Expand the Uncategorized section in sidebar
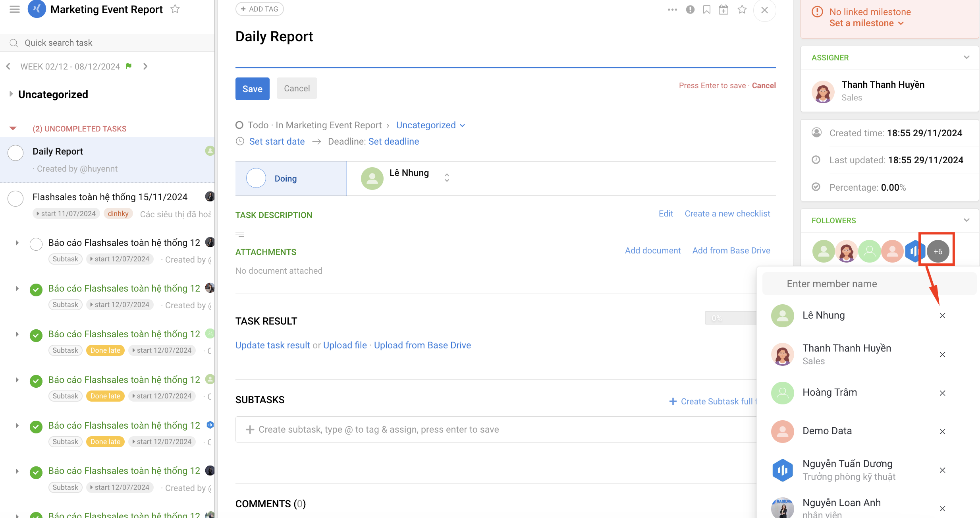Image resolution: width=980 pixels, height=518 pixels. [x=11, y=94]
